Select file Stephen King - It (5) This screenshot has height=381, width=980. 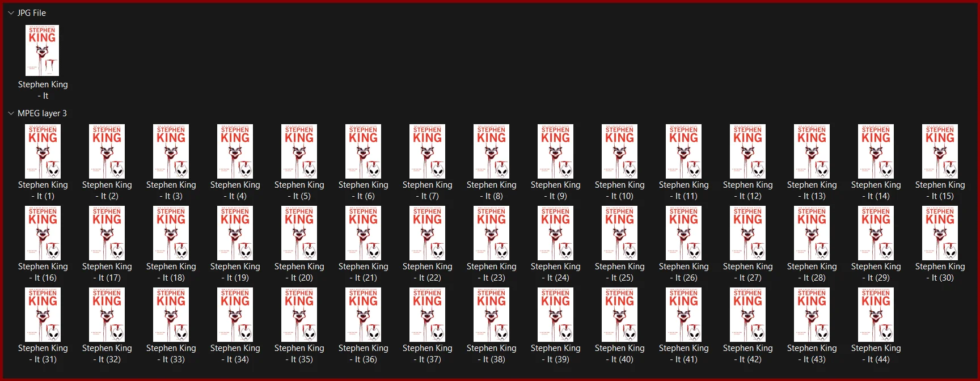(x=299, y=151)
